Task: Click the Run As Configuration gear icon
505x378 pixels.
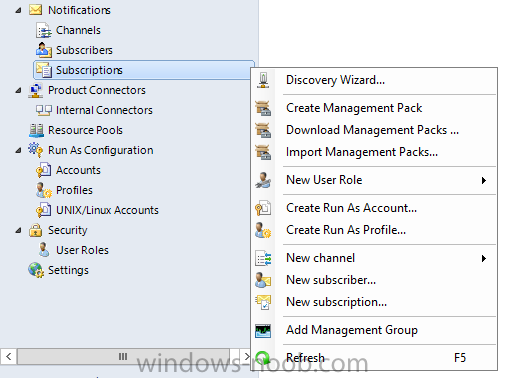Action: tap(35, 150)
